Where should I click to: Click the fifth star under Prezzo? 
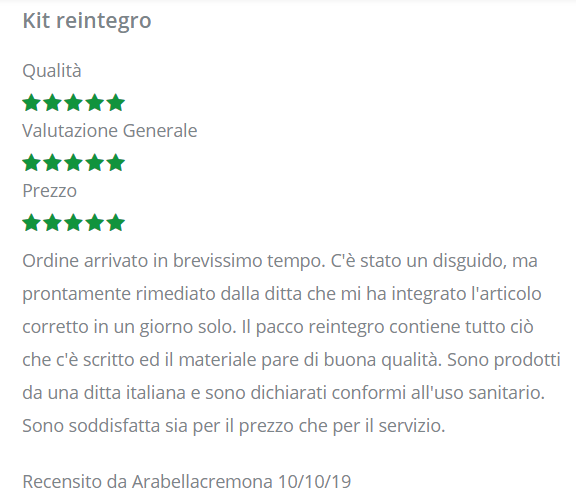116,223
